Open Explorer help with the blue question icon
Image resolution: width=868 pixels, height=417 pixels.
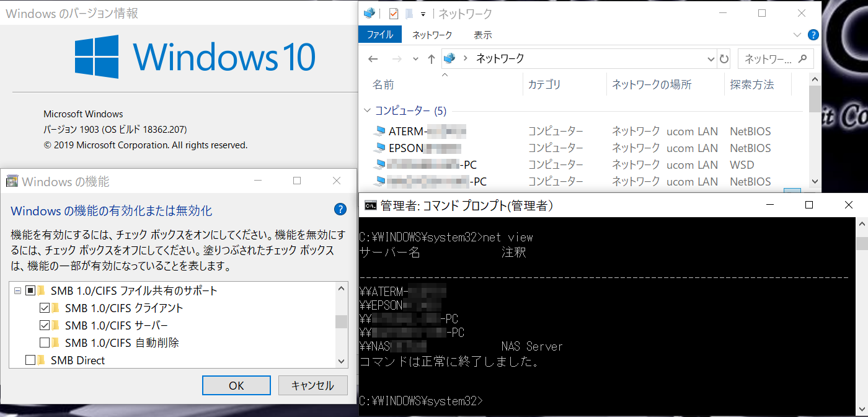pos(813,35)
